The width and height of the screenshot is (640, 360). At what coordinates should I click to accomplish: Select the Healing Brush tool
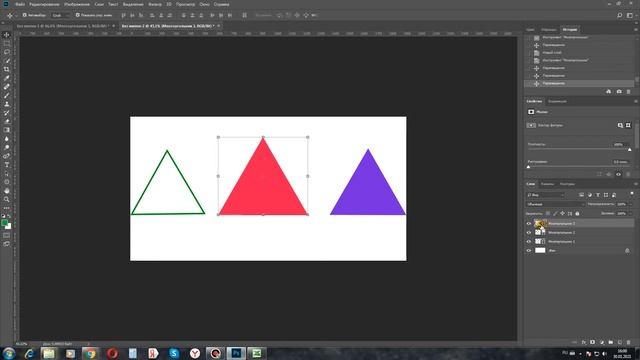pos(7,87)
